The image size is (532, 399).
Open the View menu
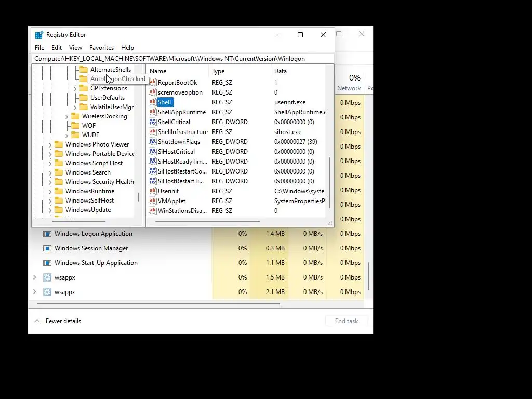75,48
